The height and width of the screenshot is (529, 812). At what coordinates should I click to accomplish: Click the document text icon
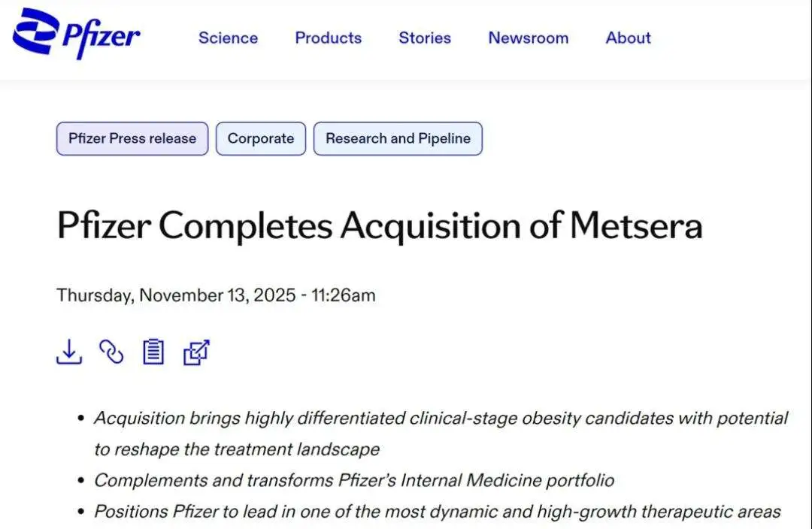coord(153,352)
